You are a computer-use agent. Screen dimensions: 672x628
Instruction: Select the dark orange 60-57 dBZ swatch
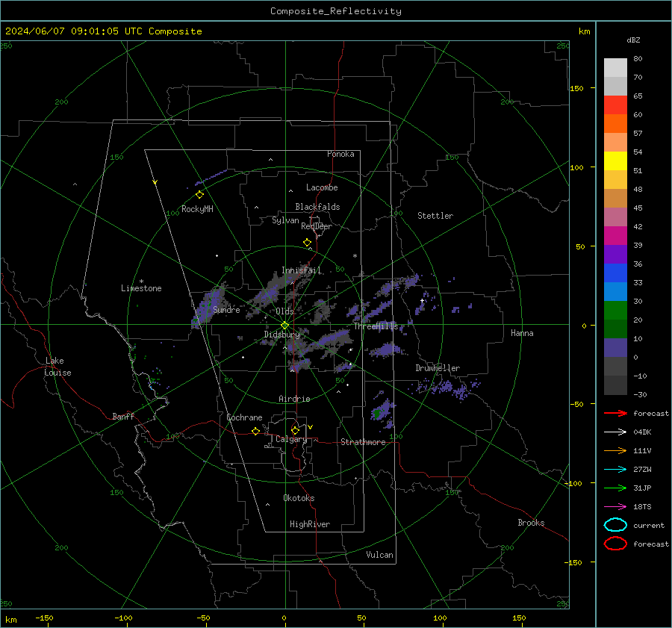[x=615, y=124]
